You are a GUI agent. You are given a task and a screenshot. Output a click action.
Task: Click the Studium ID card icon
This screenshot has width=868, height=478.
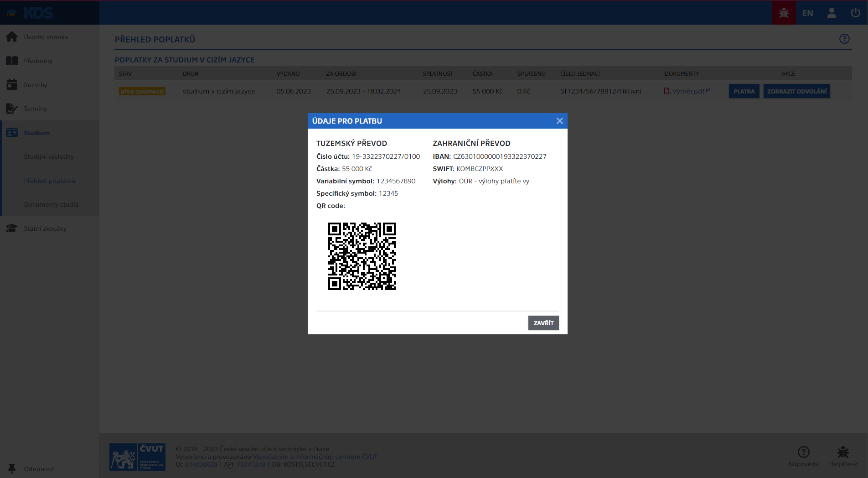coord(12,133)
